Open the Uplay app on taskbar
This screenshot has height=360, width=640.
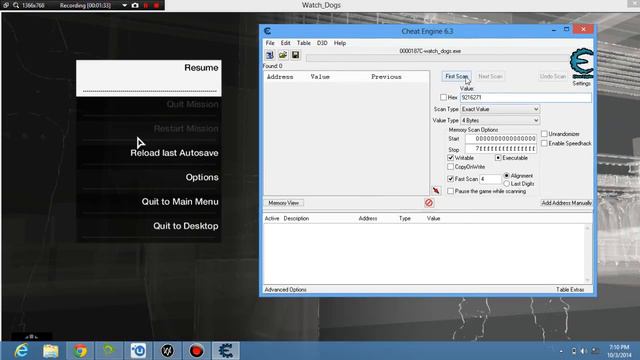coord(138,351)
